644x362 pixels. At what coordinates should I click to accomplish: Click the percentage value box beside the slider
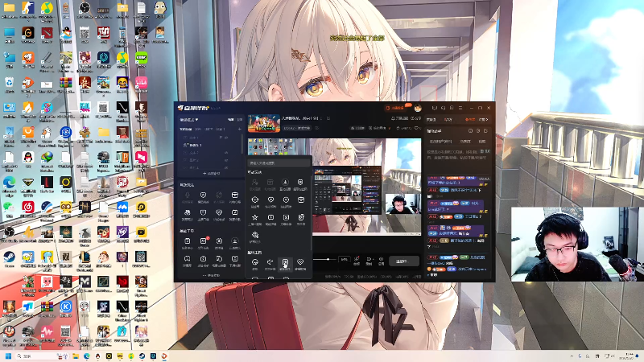344,259
